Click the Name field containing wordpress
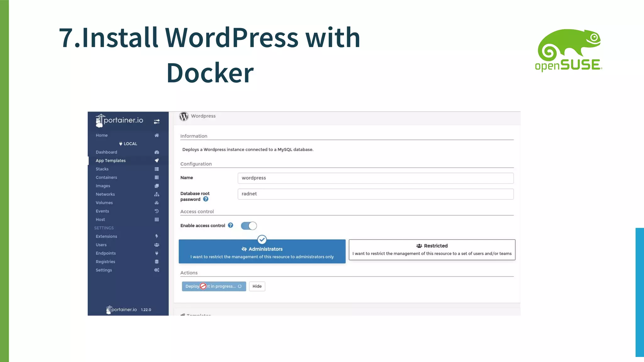 (375, 178)
